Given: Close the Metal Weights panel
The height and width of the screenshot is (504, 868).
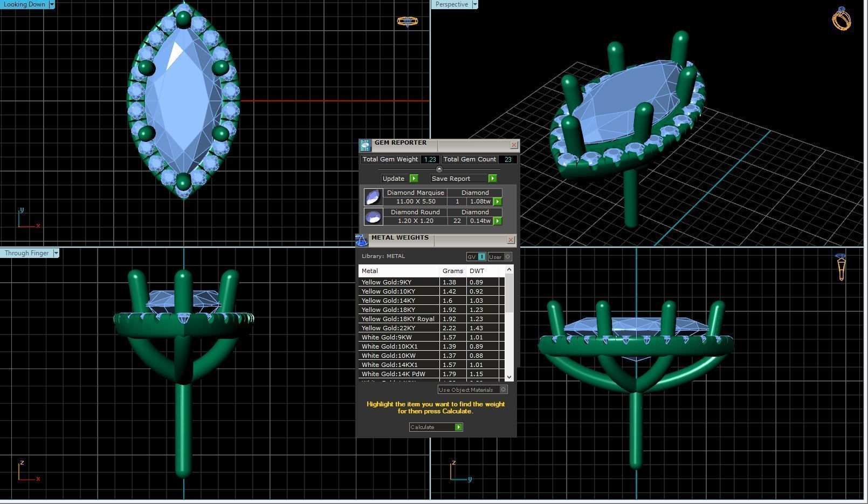Looking at the screenshot, I should (x=511, y=240).
